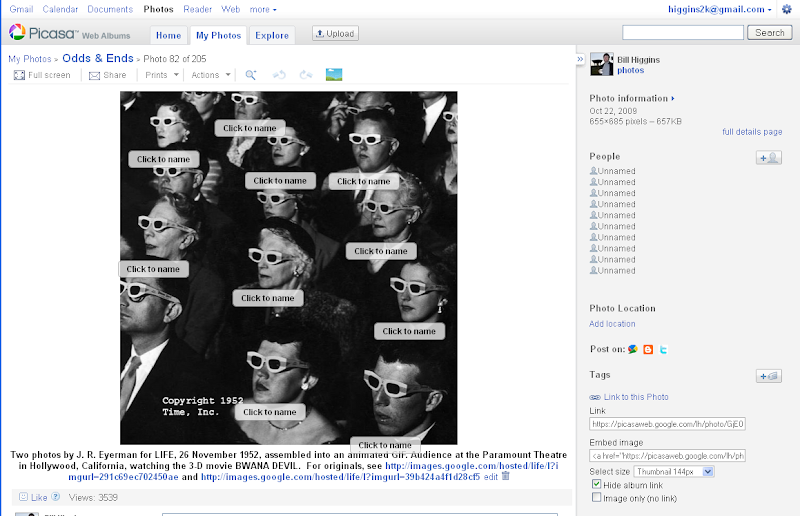Enable Image only (no link) checkbox
This screenshot has height=516, width=800.
click(x=596, y=497)
